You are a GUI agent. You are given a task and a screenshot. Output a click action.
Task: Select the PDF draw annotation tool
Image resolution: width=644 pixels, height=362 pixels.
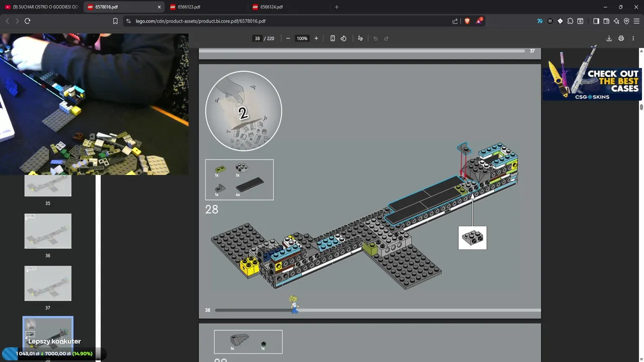pyautogui.click(x=360, y=38)
